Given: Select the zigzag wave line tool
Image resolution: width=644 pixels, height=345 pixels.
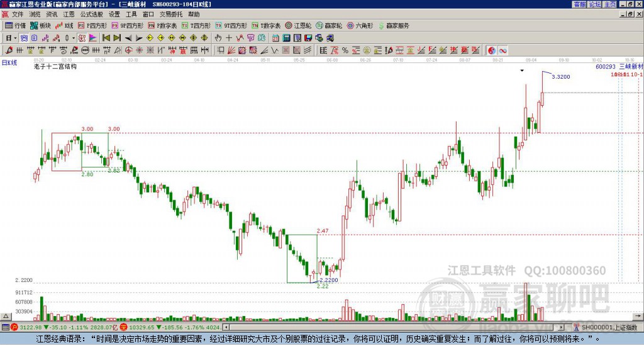Looking at the screenshot, I should click(x=274, y=50).
